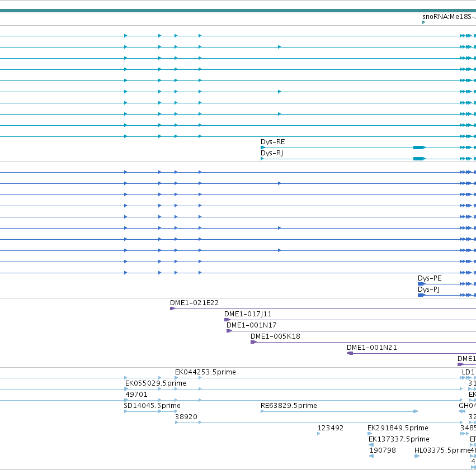Click the 38920 feature label

186,417
